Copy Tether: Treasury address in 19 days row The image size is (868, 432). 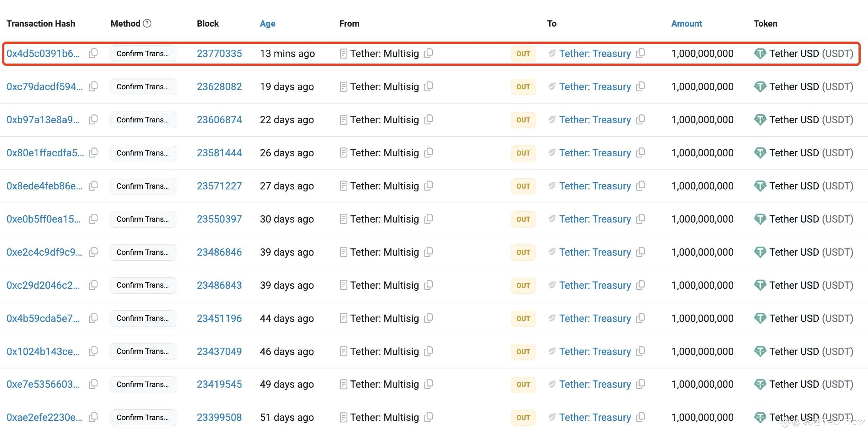coord(641,87)
